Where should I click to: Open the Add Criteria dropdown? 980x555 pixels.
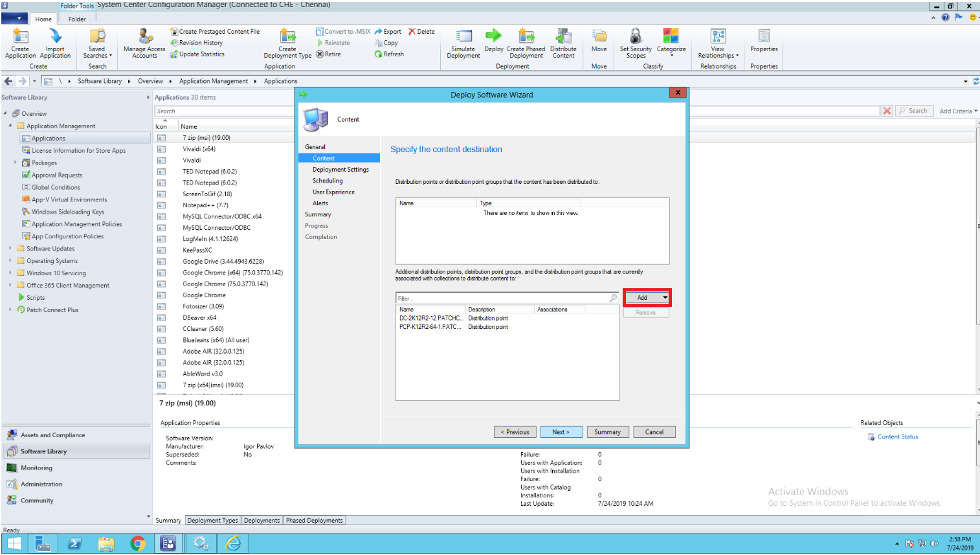tap(958, 111)
